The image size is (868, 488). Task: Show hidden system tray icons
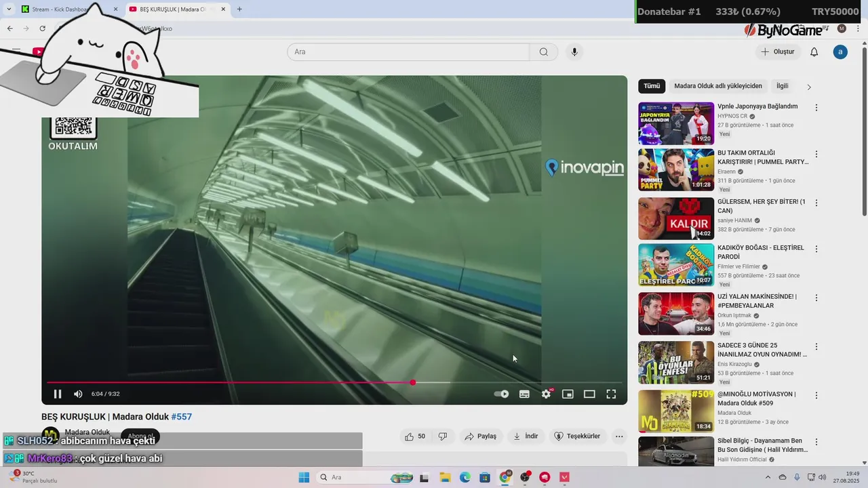pos(767,477)
